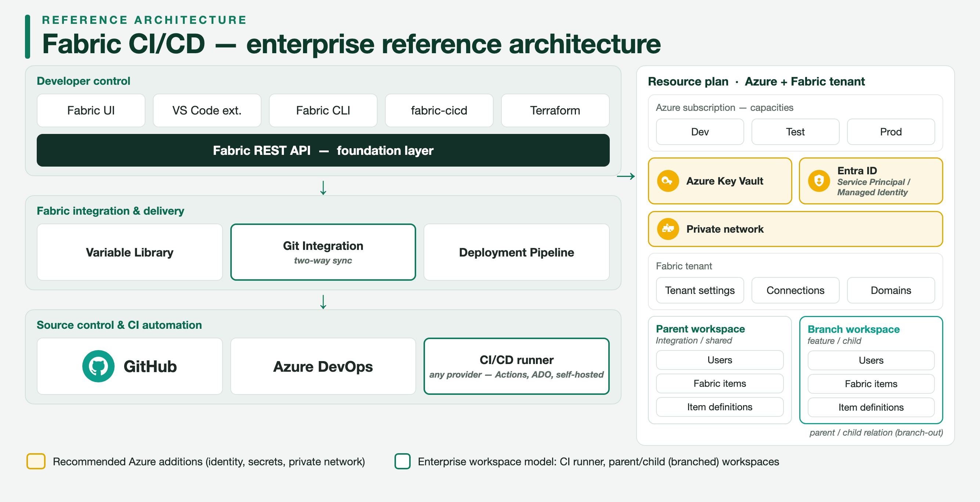Click Users under Branch workspace
Image resolution: width=980 pixels, height=502 pixels.
871,360
